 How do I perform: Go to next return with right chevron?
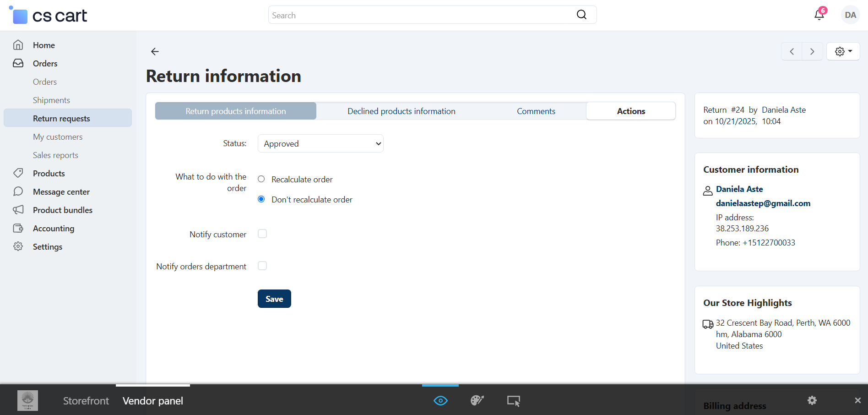[812, 52]
